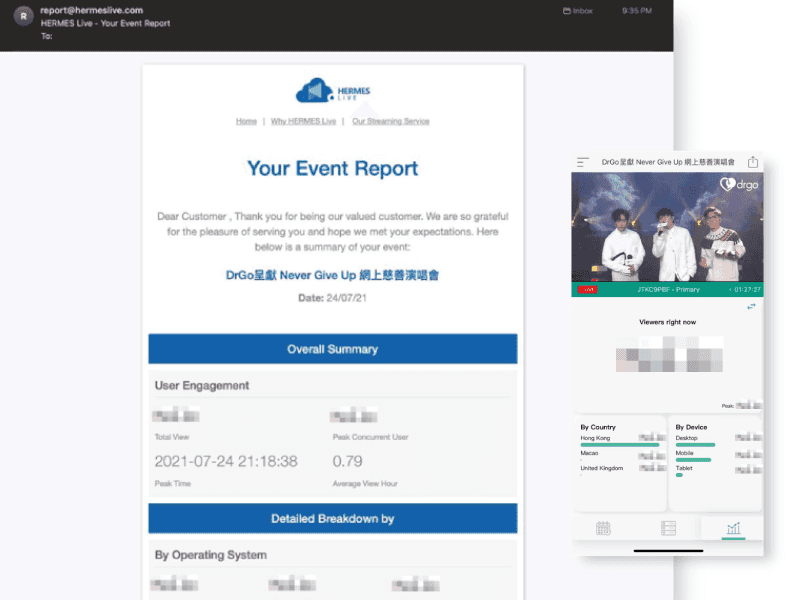Click the Your Event Report heading
The image size is (800, 600).
pos(333,168)
